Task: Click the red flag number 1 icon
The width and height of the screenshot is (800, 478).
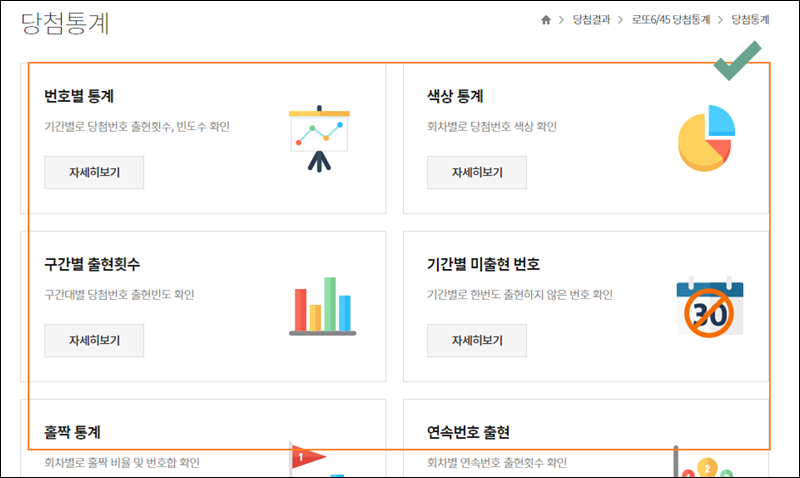Action: click(x=308, y=458)
